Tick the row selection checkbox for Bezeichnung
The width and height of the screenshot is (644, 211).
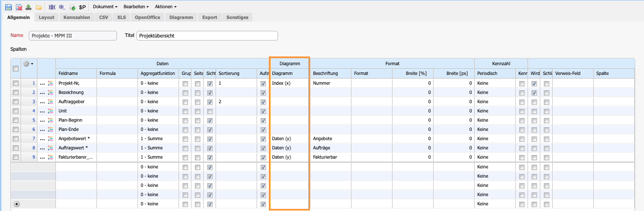(16, 92)
